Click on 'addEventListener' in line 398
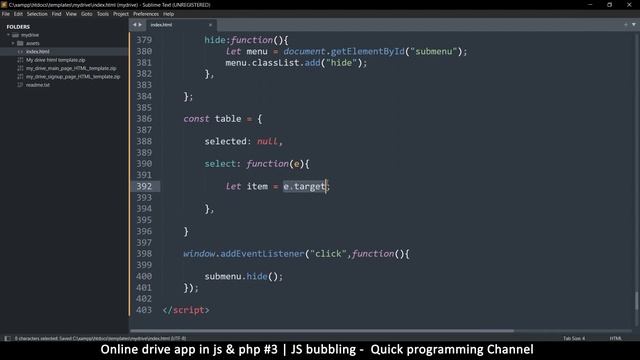The width and height of the screenshot is (640, 360). click(262, 254)
